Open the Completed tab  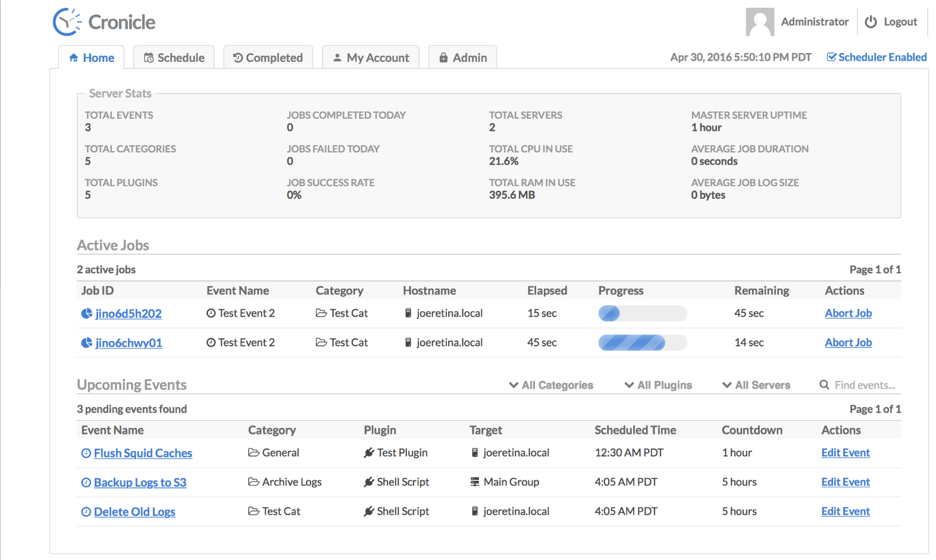pyautogui.click(x=268, y=58)
